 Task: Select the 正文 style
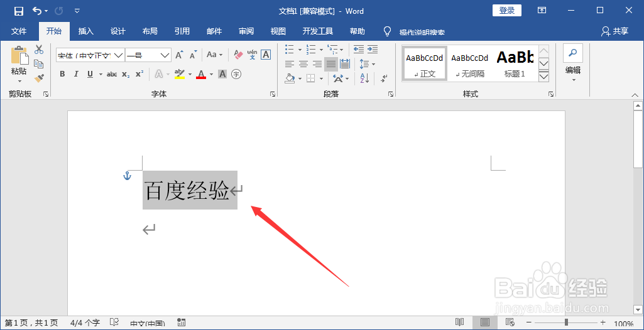click(425, 63)
